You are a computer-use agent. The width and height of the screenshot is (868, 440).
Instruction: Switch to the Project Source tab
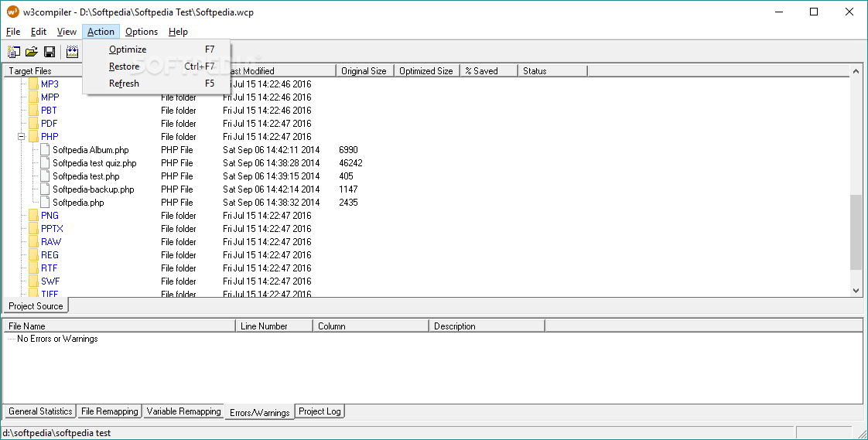36,306
